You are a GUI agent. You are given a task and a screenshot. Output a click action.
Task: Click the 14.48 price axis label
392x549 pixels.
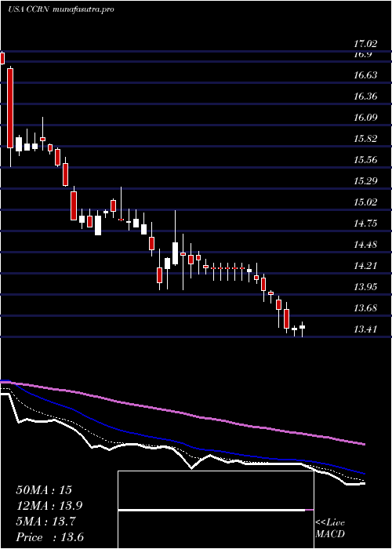pos(365,245)
